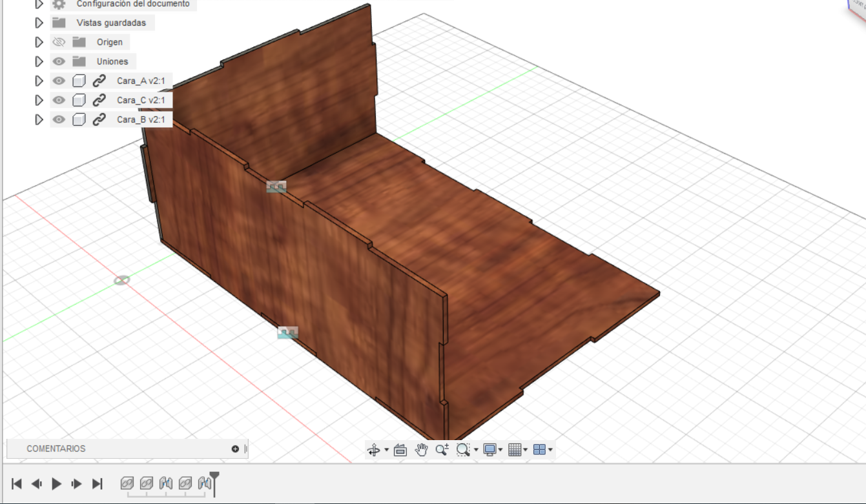The width and height of the screenshot is (866, 504).
Task: Step back one timeline feature
Action: 37,483
